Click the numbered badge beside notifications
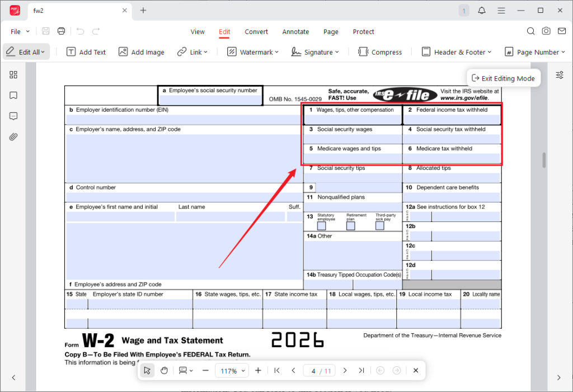 point(464,11)
